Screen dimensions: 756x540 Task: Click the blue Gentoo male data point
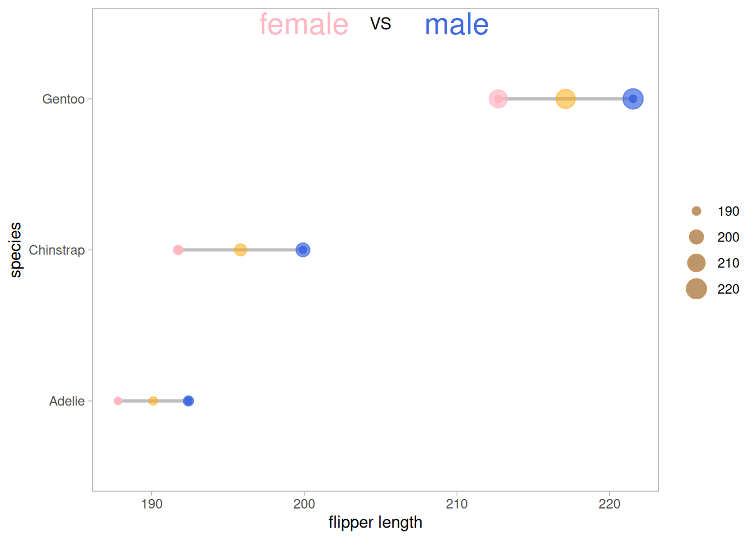point(633,99)
